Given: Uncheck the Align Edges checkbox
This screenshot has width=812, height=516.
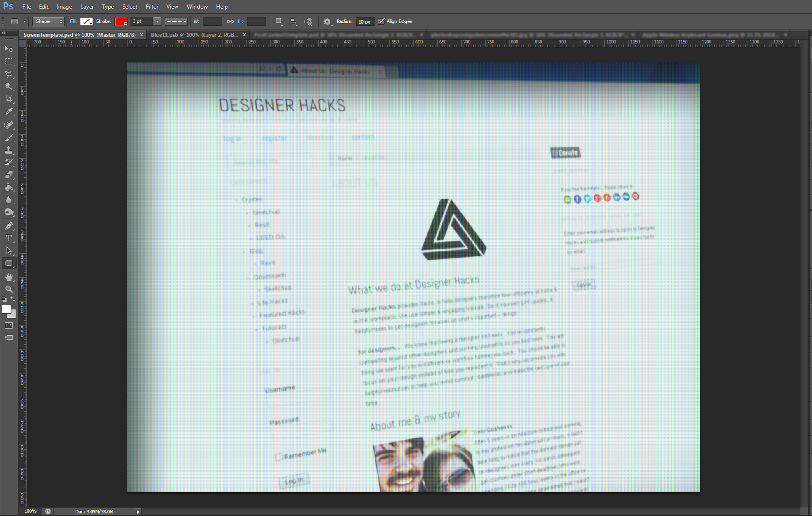Looking at the screenshot, I should click(381, 21).
